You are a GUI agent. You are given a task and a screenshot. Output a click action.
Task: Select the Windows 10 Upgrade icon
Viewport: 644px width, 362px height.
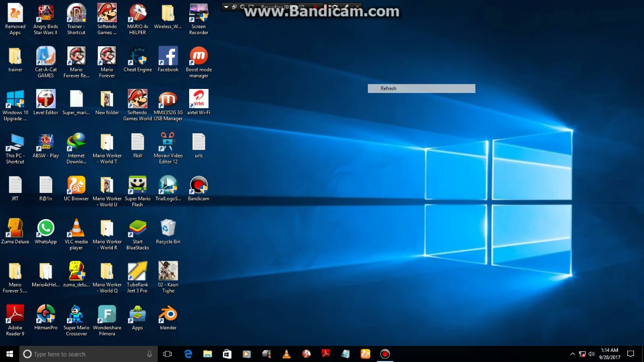pos(15,106)
